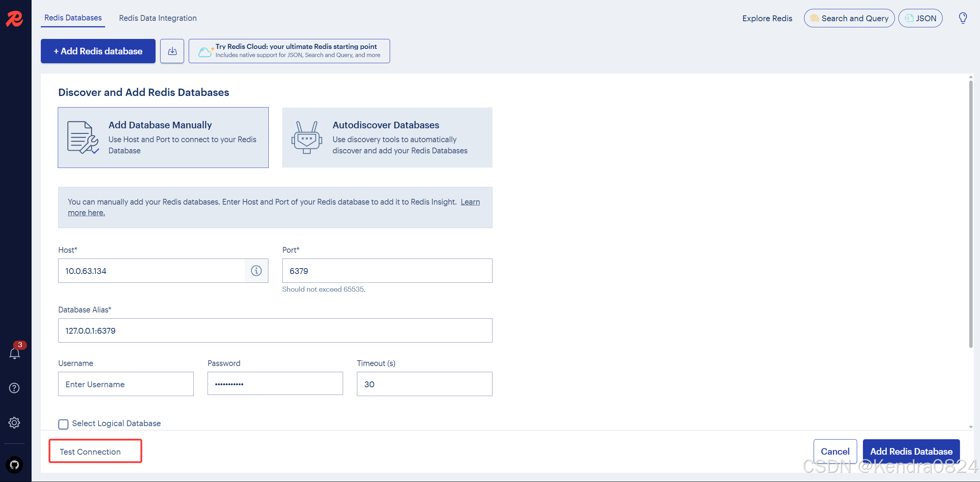Click the form's vertical scrollbar
980x482 pixels.
point(971,214)
